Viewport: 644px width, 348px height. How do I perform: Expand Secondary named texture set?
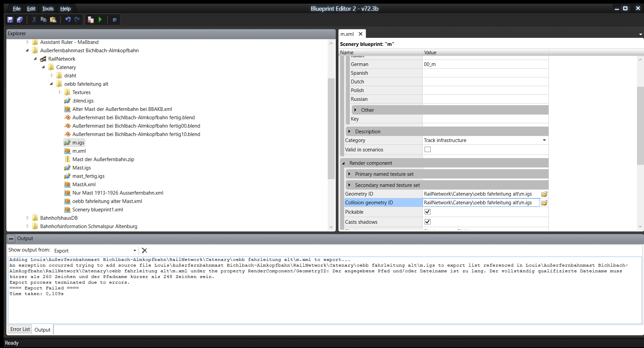coord(349,185)
